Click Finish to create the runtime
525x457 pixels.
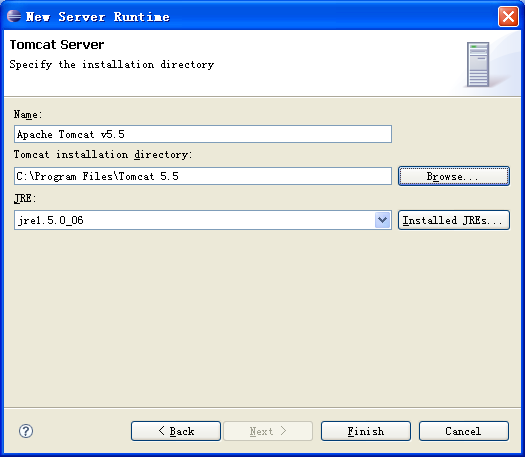(366, 431)
